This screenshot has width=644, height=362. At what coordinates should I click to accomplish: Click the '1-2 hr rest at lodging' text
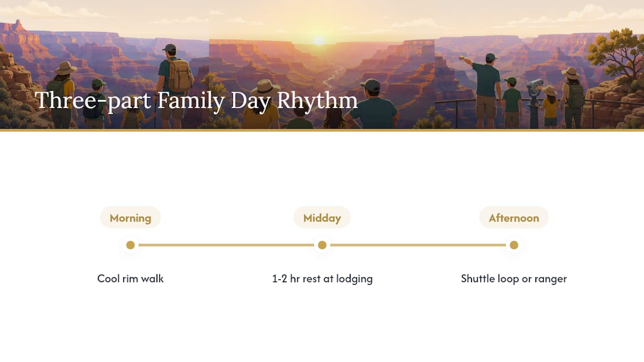(322, 279)
